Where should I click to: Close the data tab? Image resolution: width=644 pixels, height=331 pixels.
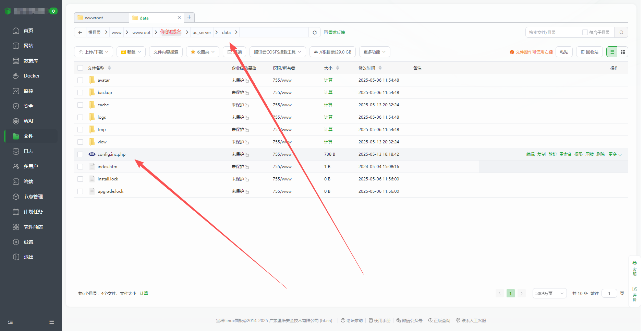179,17
